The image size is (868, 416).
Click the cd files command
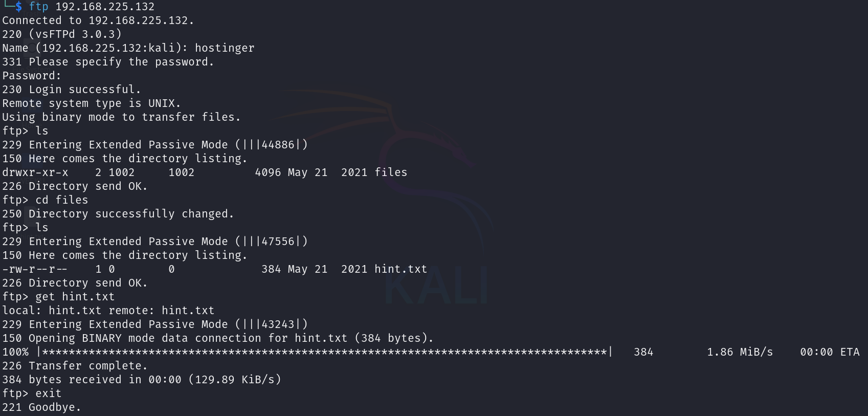pyautogui.click(x=62, y=200)
